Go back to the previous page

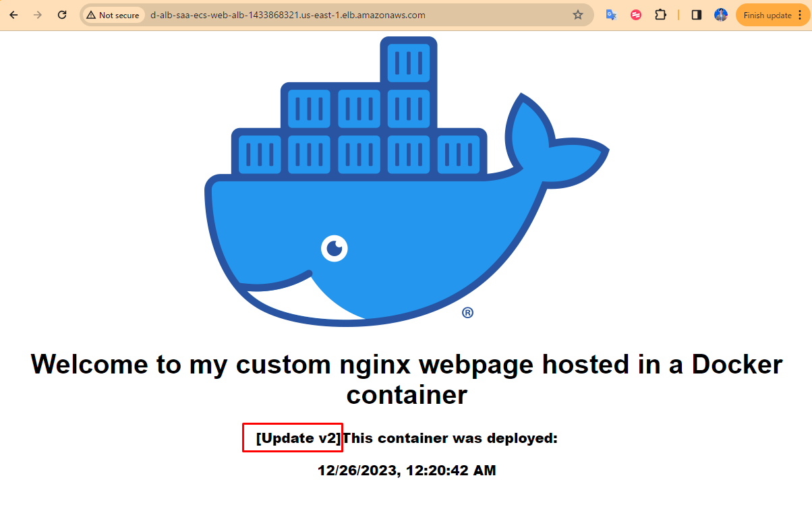[13, 15]
